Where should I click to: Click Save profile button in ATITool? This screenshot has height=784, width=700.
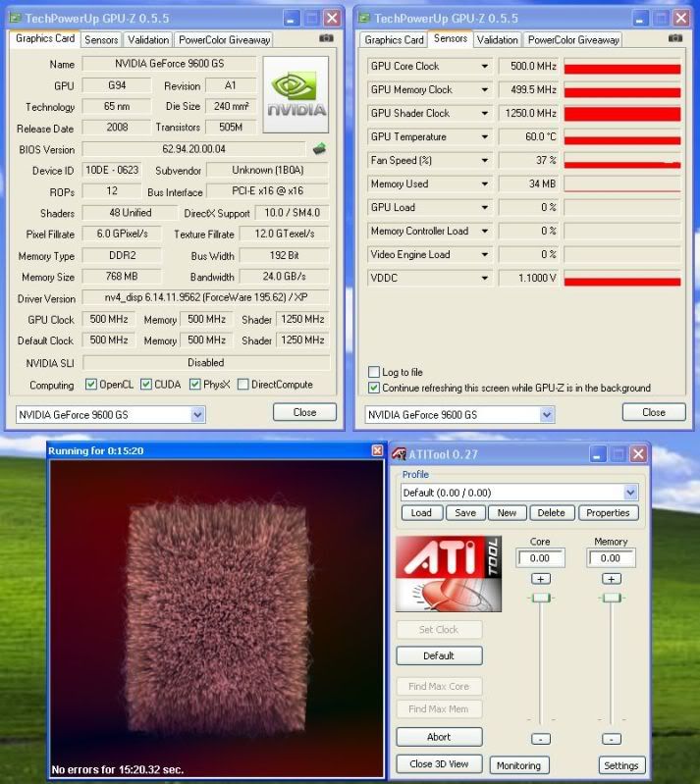pyautogui.click(x=465, y=512)
